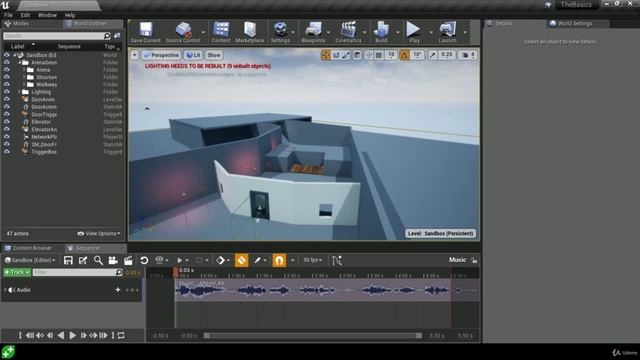Image resolution: width=640 pixels, height=360 pixels.
Task: Toggle the orange Sequencer auto-key button
Action: (241, 260)
